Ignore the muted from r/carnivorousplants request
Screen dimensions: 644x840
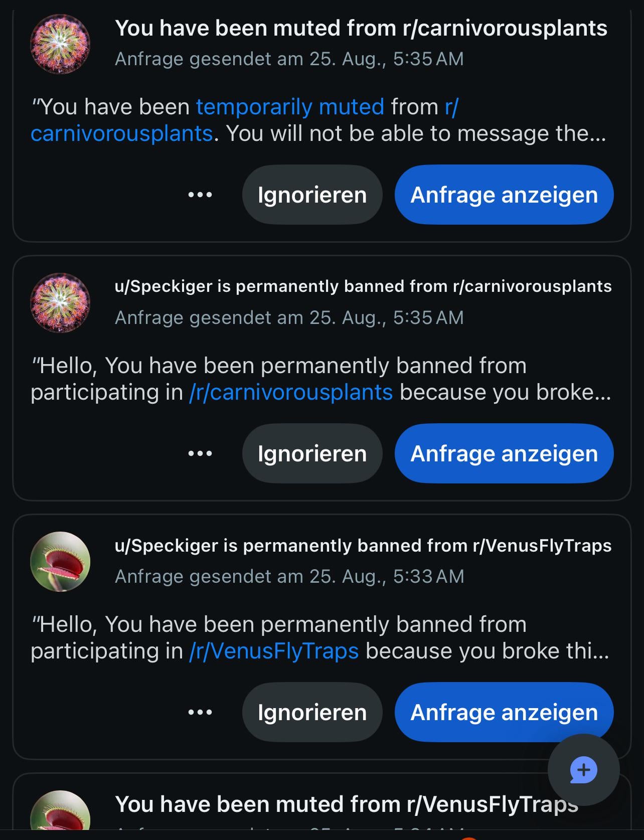pyautogui.click(x=312, y=195)
